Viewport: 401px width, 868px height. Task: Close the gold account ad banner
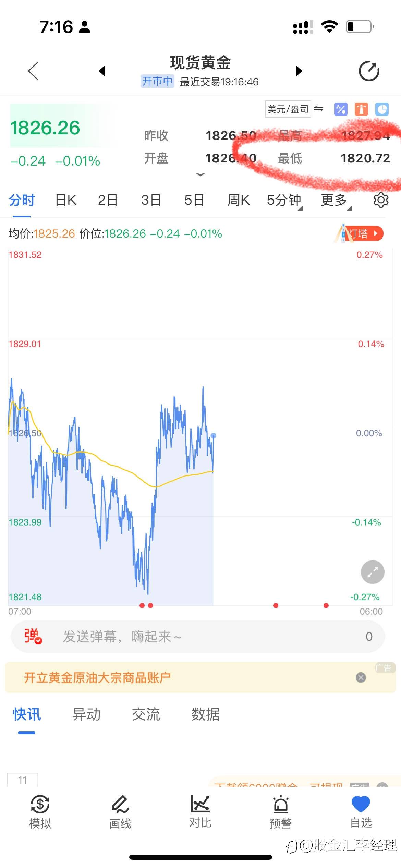point(361,677)
